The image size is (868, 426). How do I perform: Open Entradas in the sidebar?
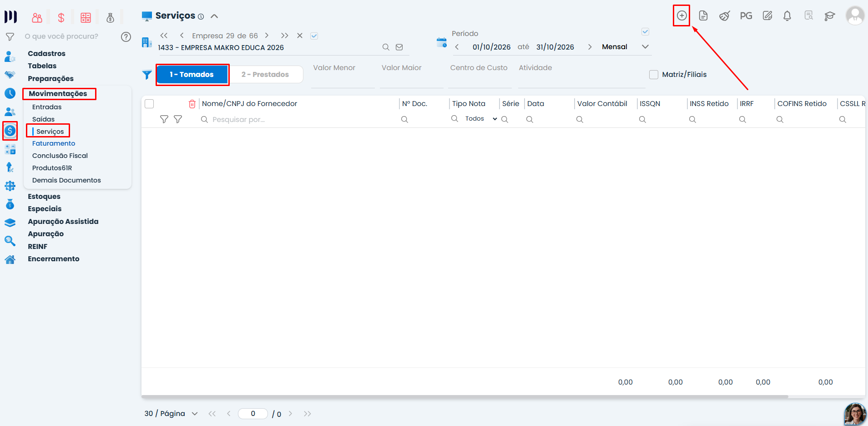[47, 107]
